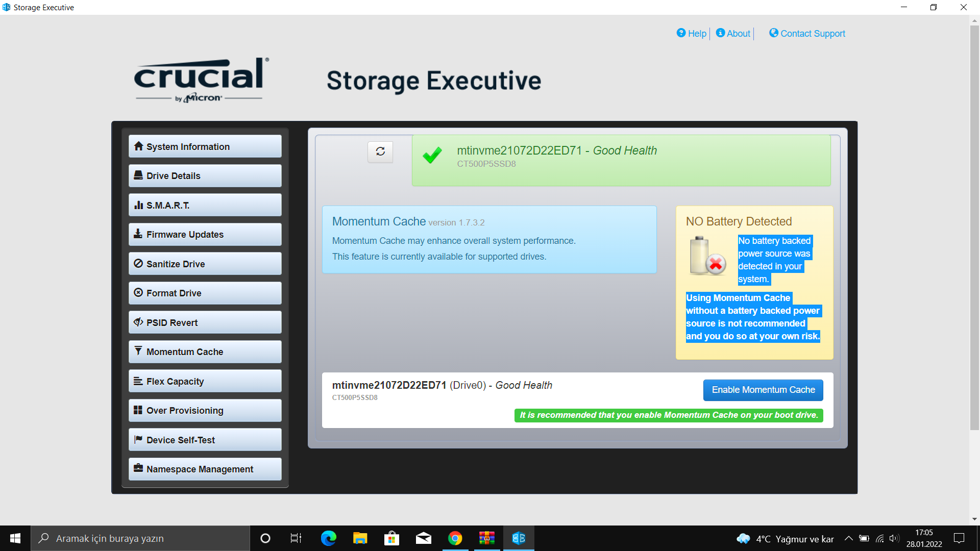Click the Help question mark icon

coord(681,33)
